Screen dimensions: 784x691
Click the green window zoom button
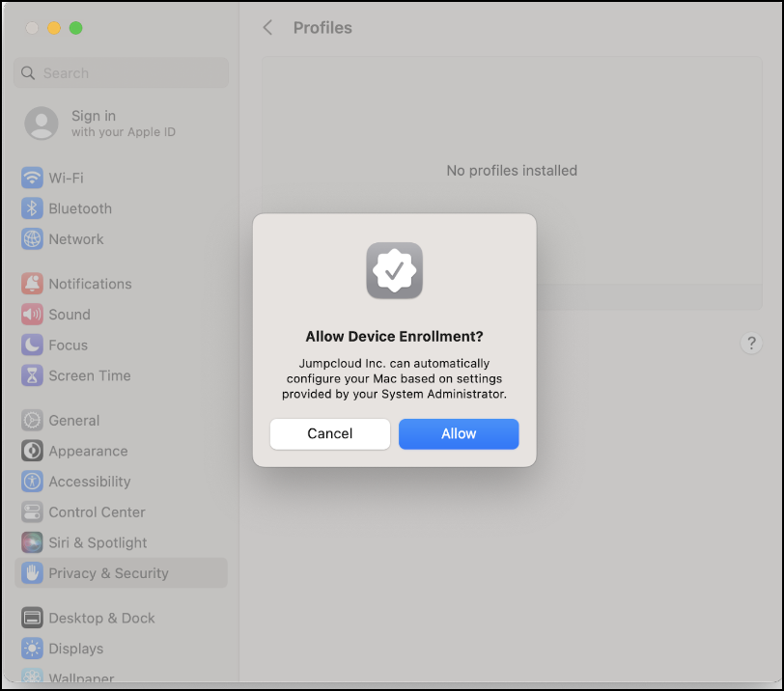[76, 28]
